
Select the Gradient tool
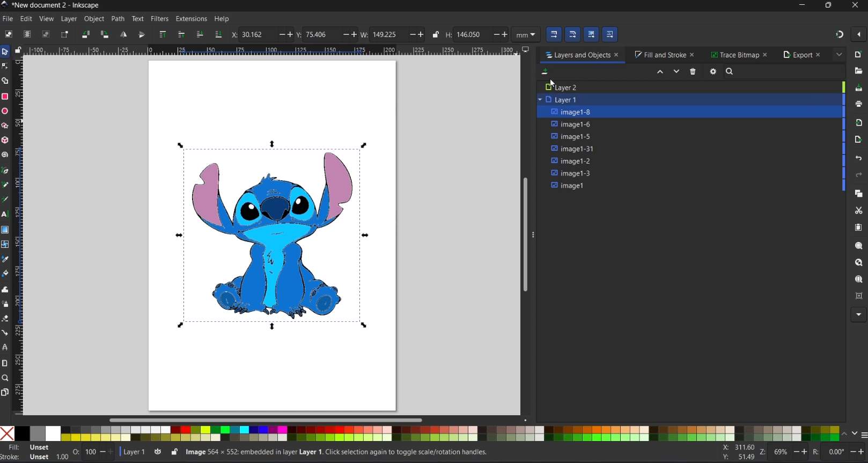5,230
